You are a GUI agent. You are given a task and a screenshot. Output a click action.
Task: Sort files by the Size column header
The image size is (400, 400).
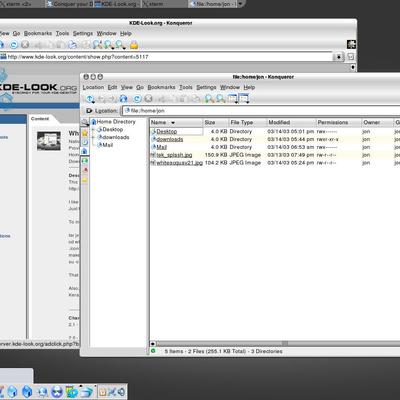(216, 122)
